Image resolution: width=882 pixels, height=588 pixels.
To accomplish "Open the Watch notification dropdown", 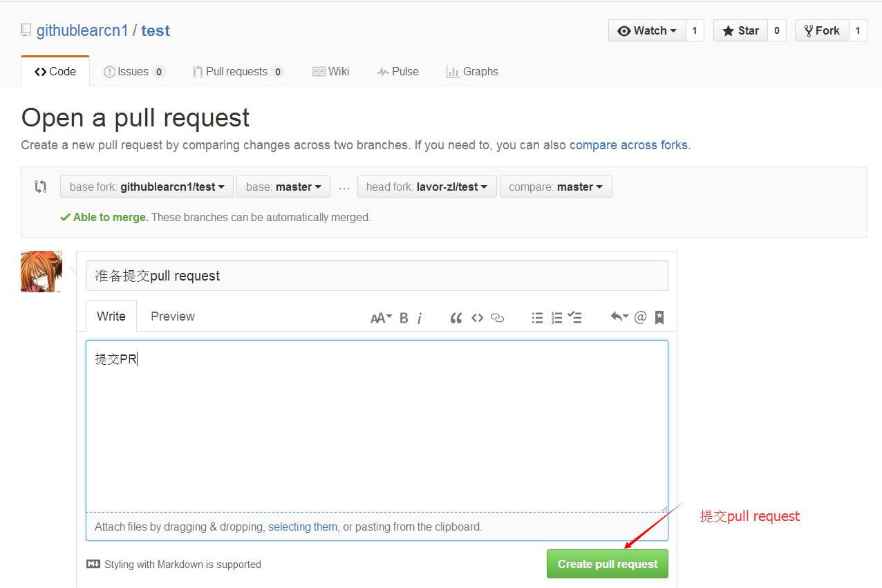I will point(647,30).
